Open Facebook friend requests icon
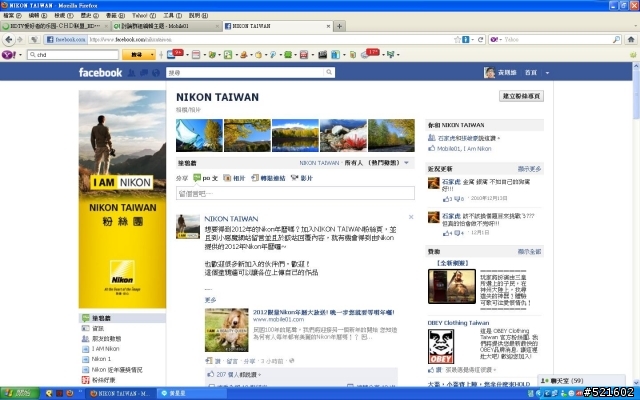The image size is (640, 400). pyautogui.click(x=131, y=73)
